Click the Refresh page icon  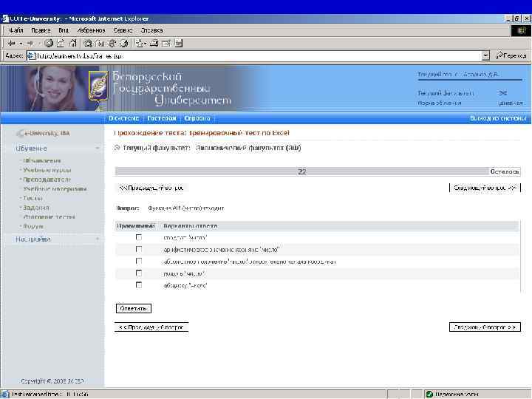pos(61,43)
